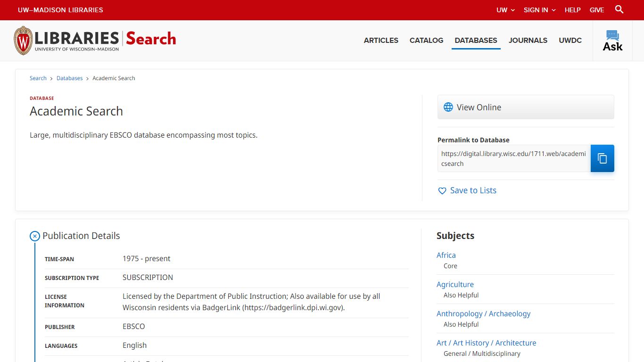
Task: Click the GIVE link in top bar
Action: (x=597, y=10)
